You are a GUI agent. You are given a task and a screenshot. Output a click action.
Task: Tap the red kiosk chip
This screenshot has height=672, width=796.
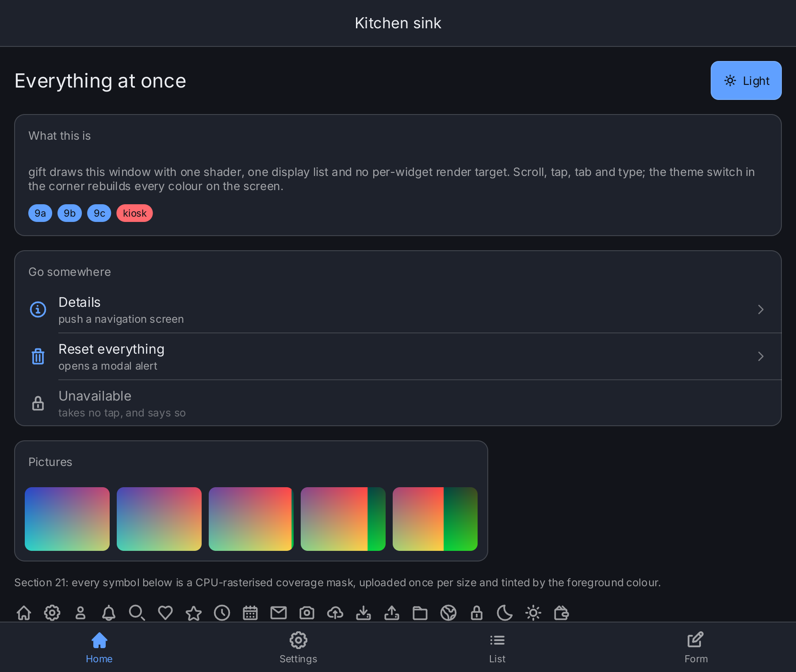(135, 213)
